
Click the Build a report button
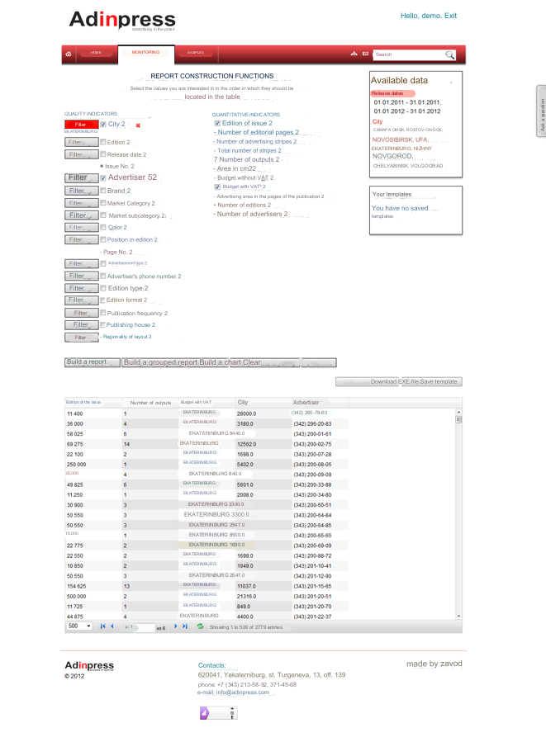93,362
